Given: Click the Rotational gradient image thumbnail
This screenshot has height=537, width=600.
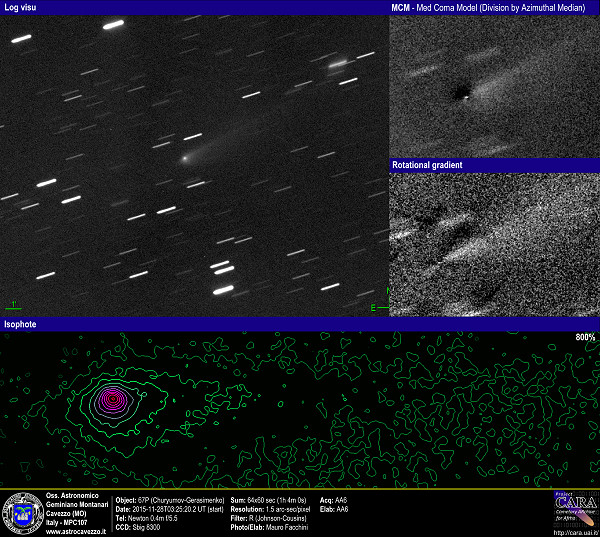Looking at the screenshot, I should pyautogui.click(x=493, y=243).
